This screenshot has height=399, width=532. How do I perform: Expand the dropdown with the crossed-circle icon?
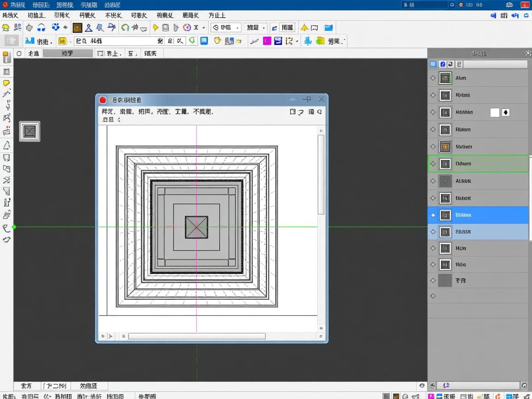pos(226,28)
